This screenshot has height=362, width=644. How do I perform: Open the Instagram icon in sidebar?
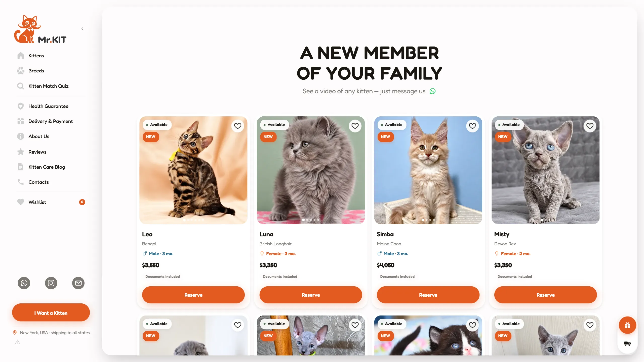coord(51,283)
